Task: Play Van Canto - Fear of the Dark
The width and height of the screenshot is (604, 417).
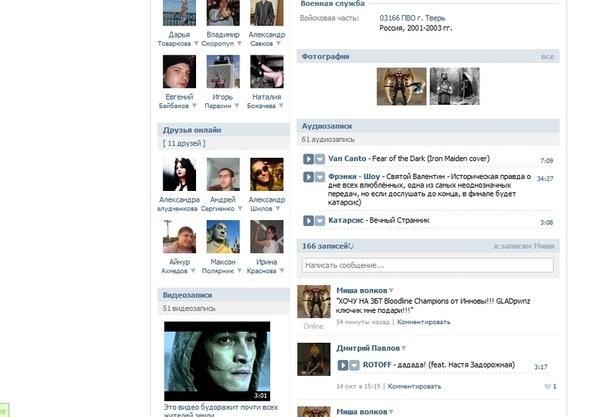Action: click(x=309, y=160)
